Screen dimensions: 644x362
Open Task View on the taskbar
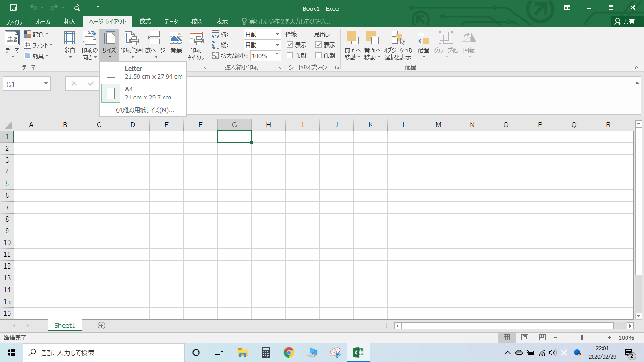click(x=219, y=353)
